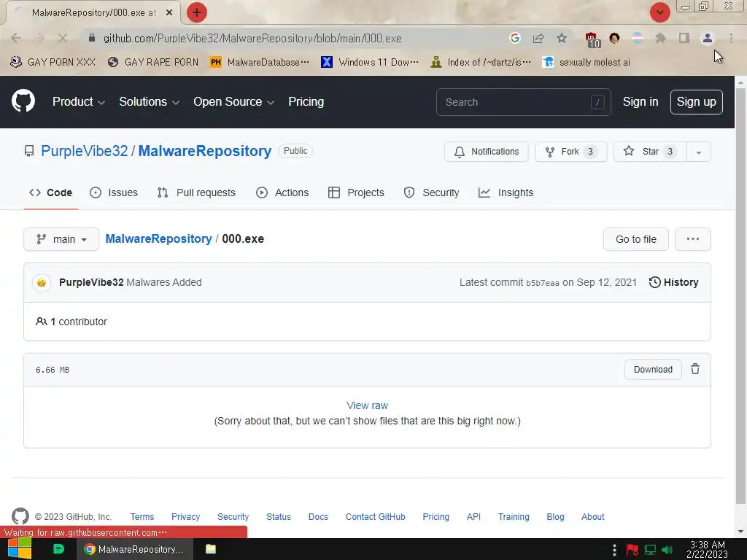Image resolution: width=747 pixels, height=560 pixels.
Task: Open the PurpleVibe32 owner profile link
Action: click(85, 151)
